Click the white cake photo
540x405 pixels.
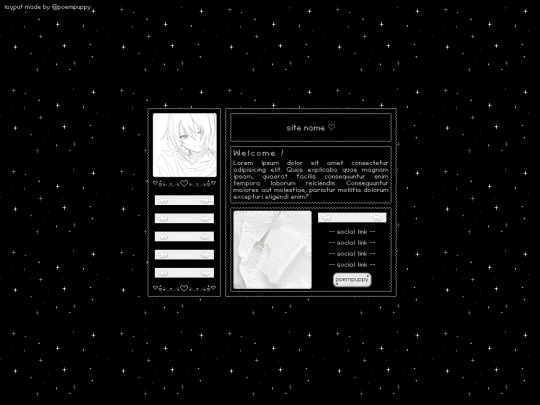272,250
